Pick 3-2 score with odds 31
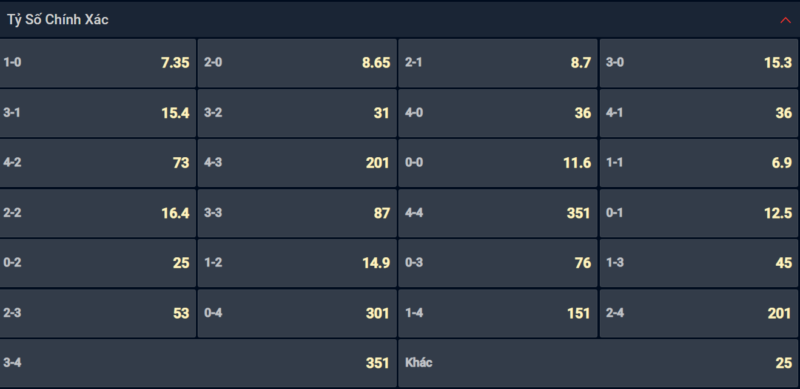800x389 pixels. pyautogui.click(x=297, y=113)
